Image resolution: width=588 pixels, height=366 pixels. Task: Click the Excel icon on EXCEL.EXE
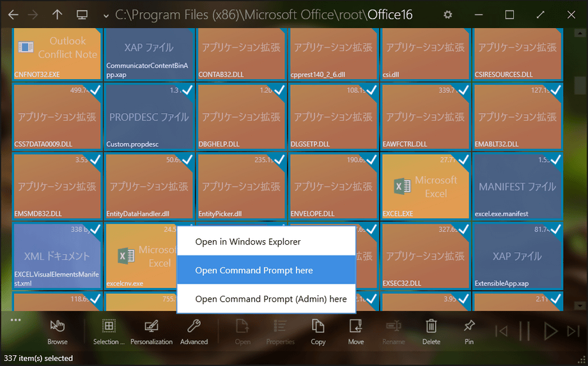pyautogui.click(x=401, y=187)
